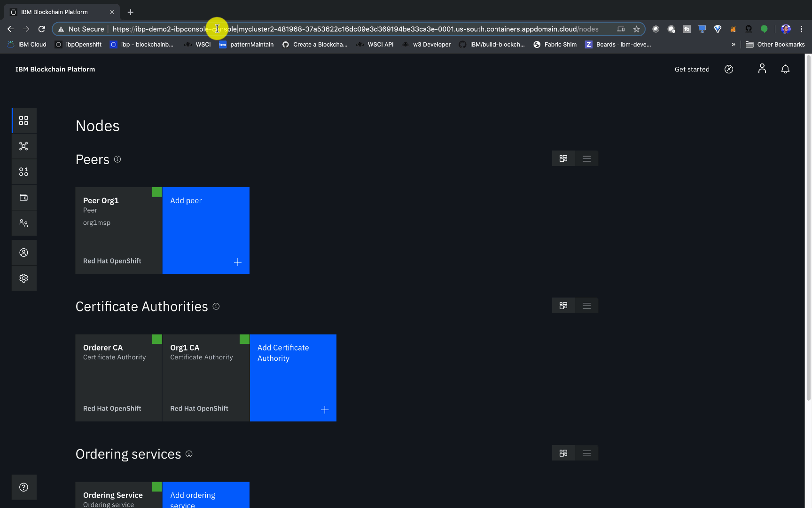Switch Certificate Authorities to list view
Viewport: 812px width, 508px height.
[x=587, y=306]
